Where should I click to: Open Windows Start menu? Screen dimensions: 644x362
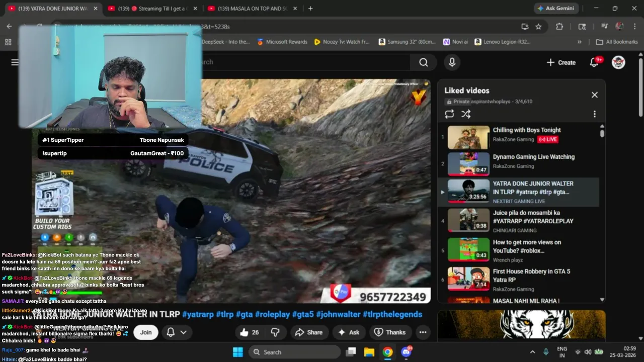pyautogui.click(x=238, y=352)
